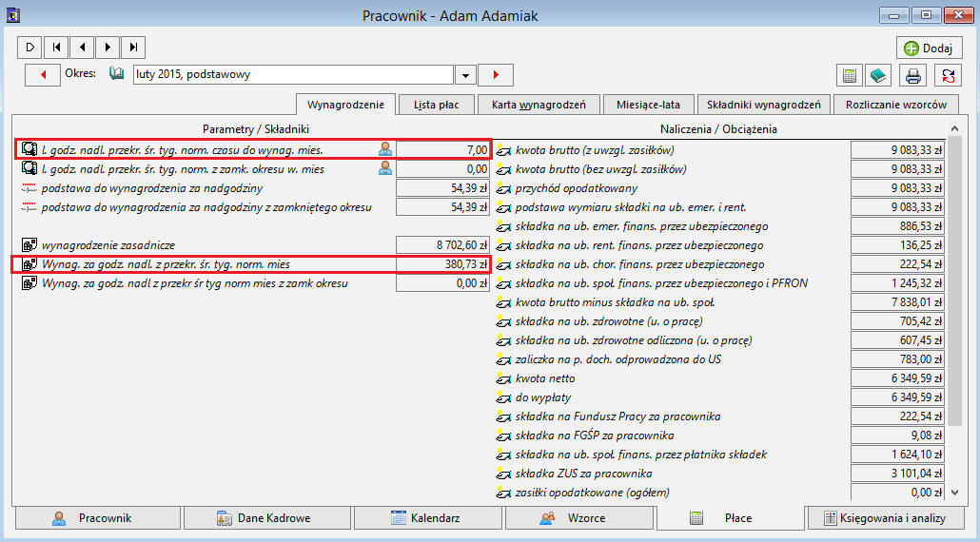980x542 pixels.
Task: Click the application icon in title bar
Action: click(x=12, y=15)
